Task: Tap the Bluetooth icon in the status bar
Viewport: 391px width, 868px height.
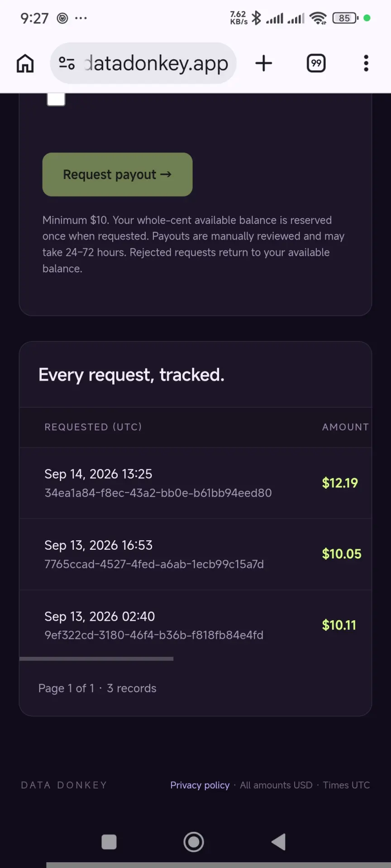Action: [x=257, y=18]
